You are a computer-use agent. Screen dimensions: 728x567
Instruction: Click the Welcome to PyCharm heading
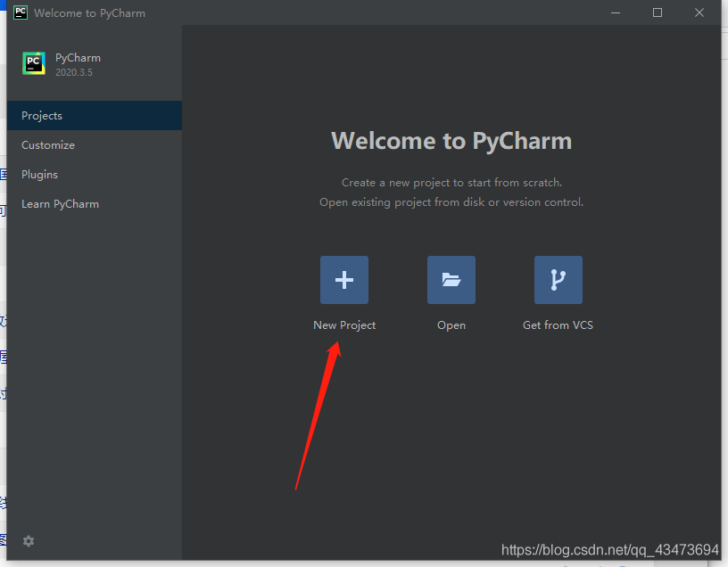coord(451,141)
